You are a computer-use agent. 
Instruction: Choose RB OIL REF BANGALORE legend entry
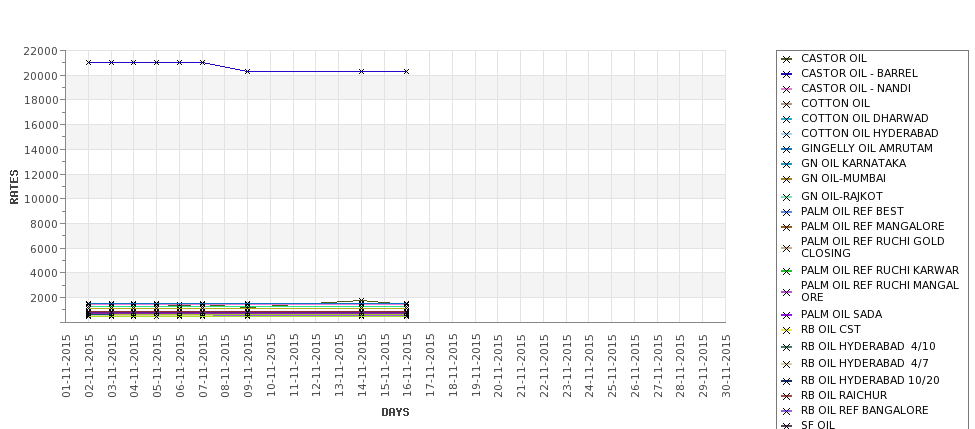864,410
